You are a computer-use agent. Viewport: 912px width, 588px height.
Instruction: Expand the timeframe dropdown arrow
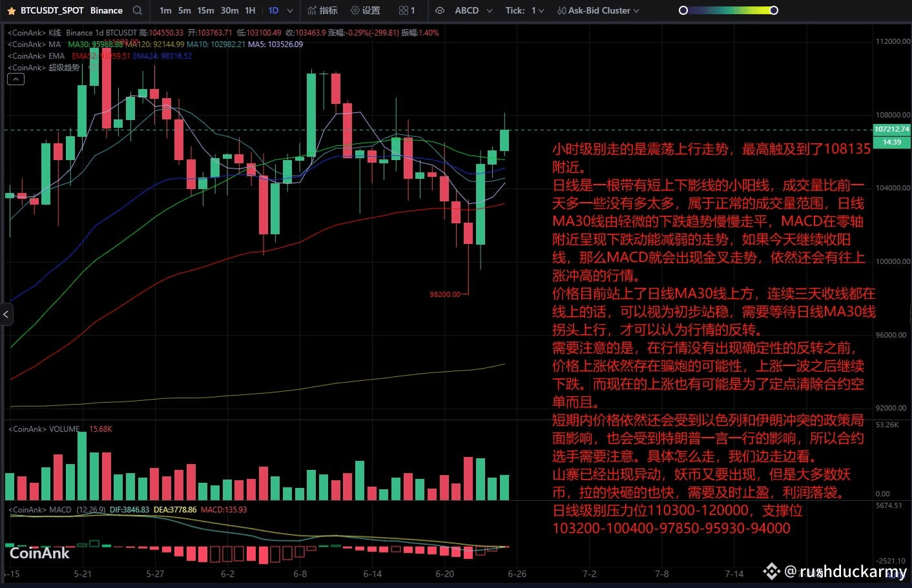pos(289,11)
